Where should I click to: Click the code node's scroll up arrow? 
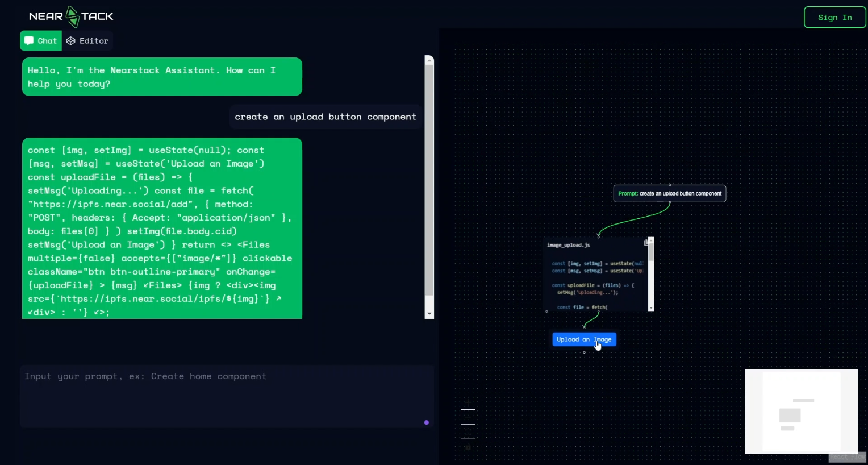click(651, 240)
